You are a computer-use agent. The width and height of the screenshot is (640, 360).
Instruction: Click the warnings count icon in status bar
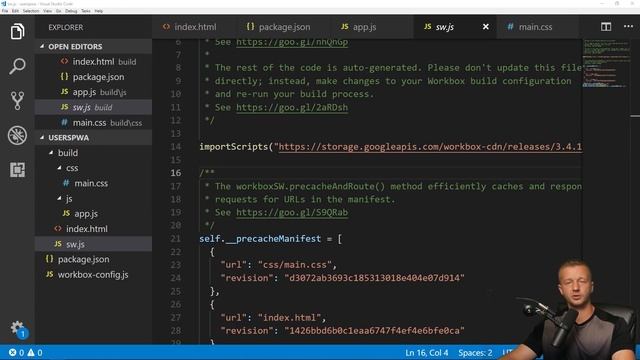pos(35,352)
